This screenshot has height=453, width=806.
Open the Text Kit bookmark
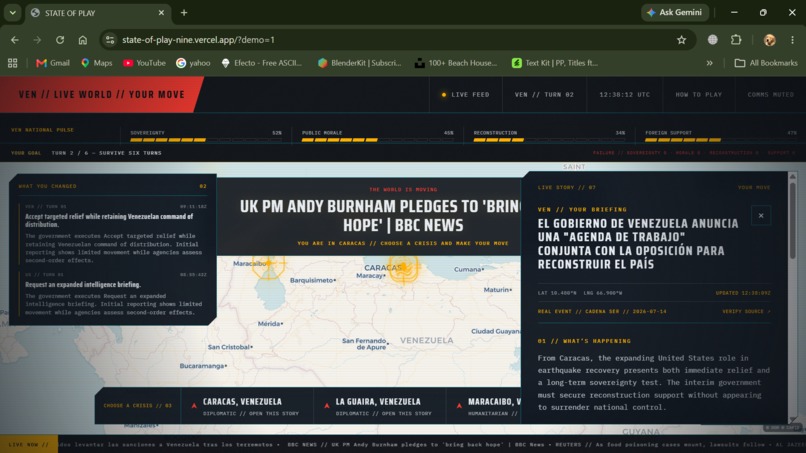[555, 63]
